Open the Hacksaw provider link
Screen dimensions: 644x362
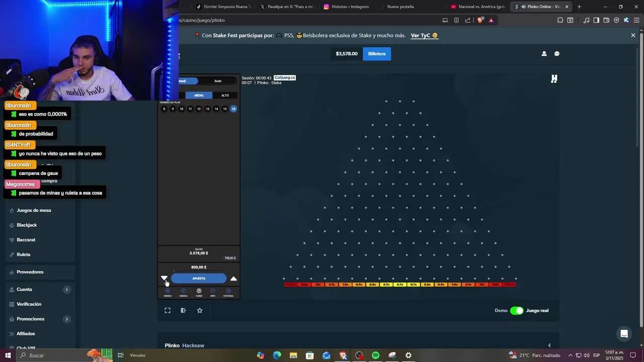coord(193,345)
